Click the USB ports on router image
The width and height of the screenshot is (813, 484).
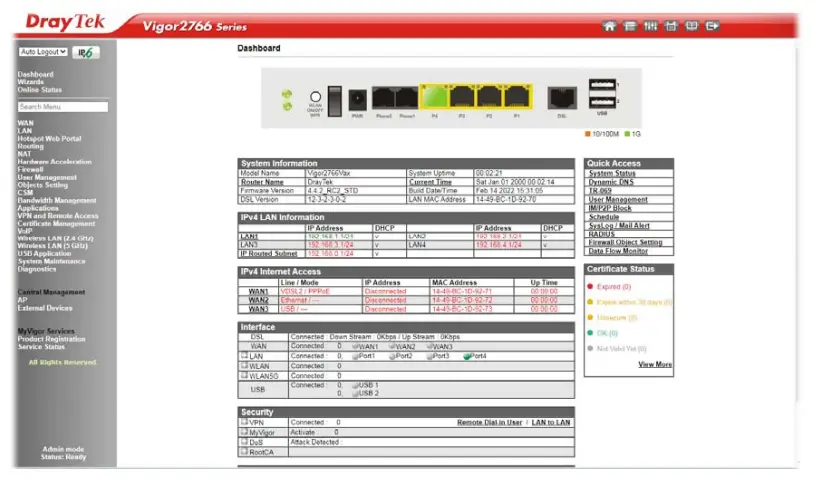tap(601, 94)
